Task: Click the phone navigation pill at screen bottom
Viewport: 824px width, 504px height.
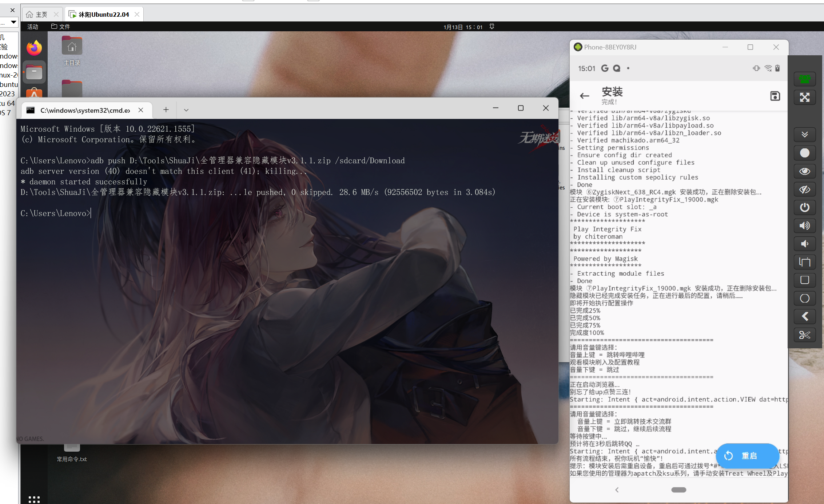Action: pyautogui.click(x=678, y=490)
